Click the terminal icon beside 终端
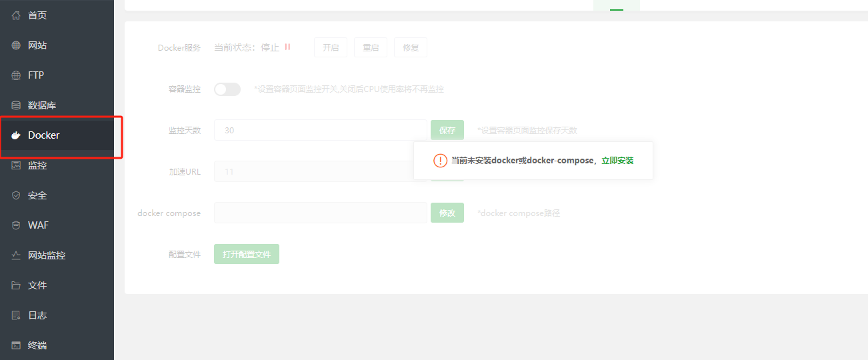 [17, 345]
